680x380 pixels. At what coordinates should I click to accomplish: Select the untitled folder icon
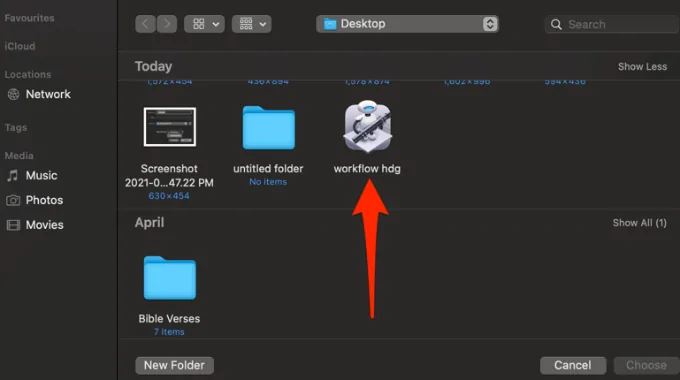[268, 128]
